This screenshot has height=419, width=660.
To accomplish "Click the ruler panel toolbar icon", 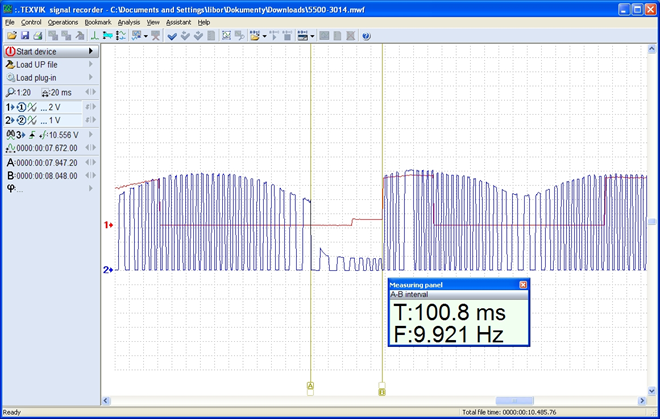I will 303,36.
